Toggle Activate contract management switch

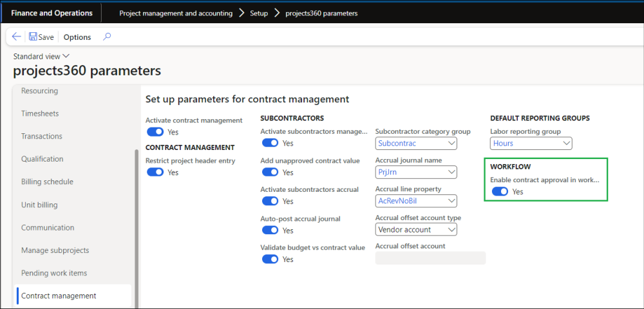click(155, 132)
